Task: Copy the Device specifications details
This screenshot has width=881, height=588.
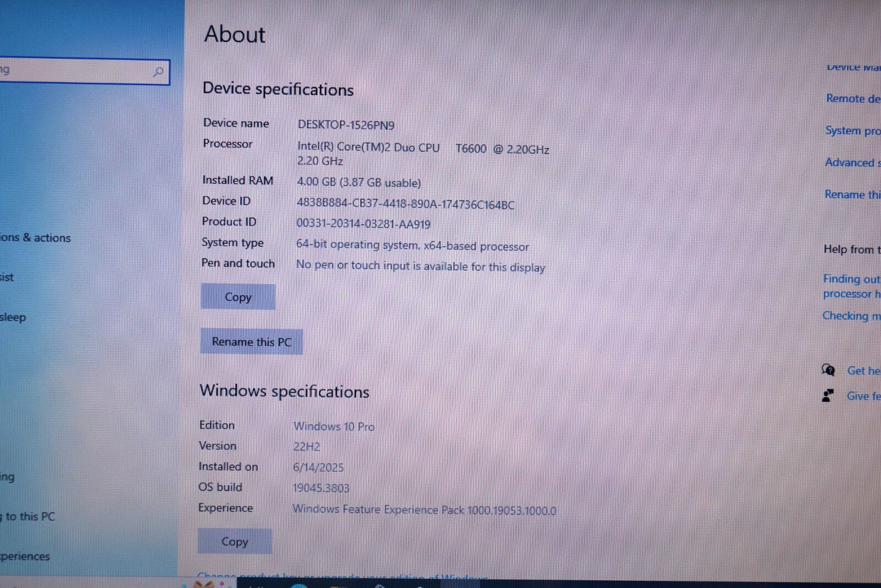Action: click(x=238, y=297)
